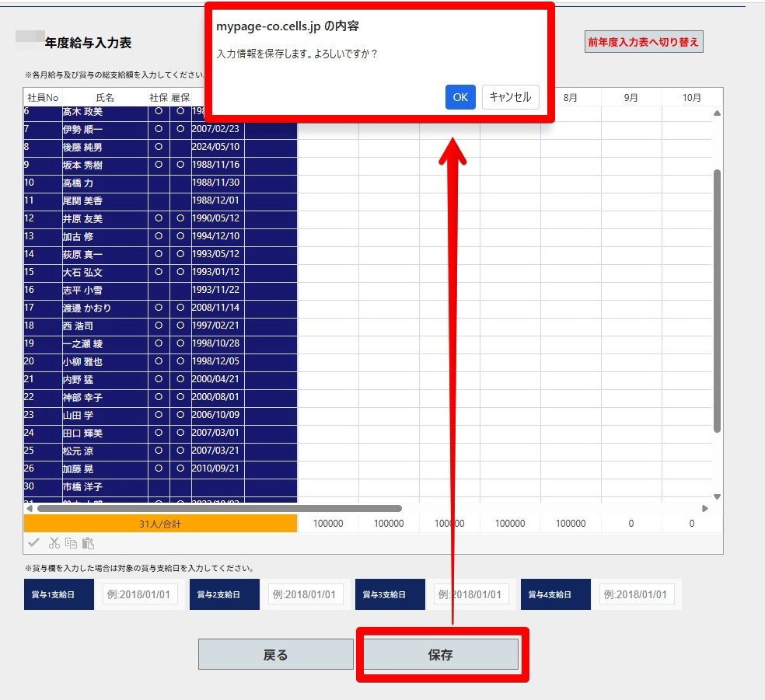Click employee number 17 cell
765x700 pixels.
43,308
